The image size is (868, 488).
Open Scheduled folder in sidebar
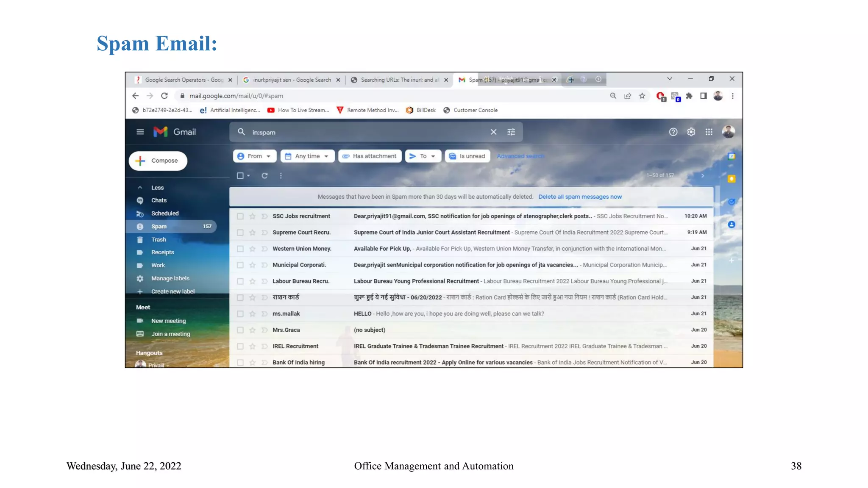coord(165,213)
